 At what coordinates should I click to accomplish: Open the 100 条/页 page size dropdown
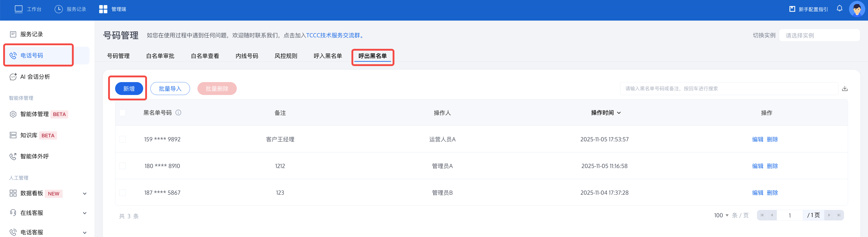[x=721, y=215]
